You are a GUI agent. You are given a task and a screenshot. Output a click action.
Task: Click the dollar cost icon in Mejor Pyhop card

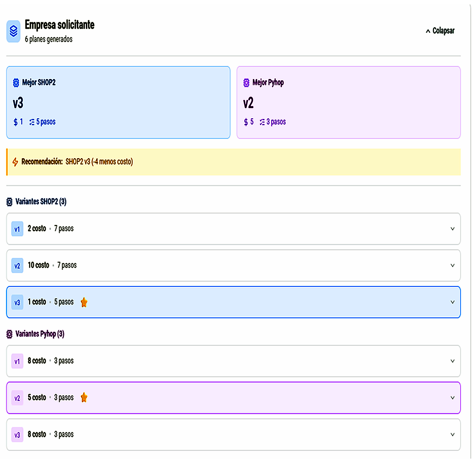coord(246,122)
